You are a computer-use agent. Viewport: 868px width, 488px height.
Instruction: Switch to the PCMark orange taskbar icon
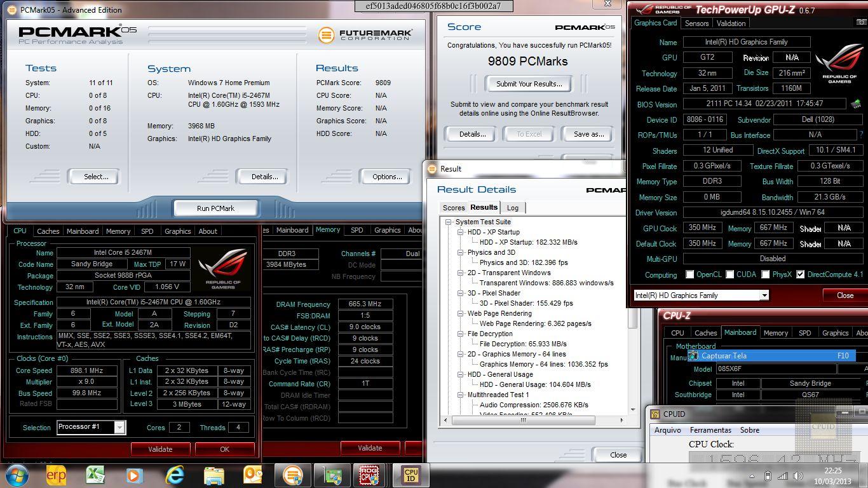point(293,475)
